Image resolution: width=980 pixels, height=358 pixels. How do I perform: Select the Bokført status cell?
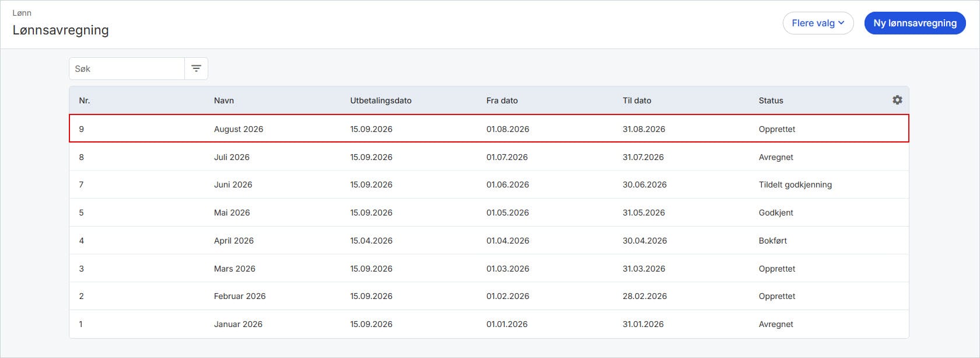(x=773, y=241)
